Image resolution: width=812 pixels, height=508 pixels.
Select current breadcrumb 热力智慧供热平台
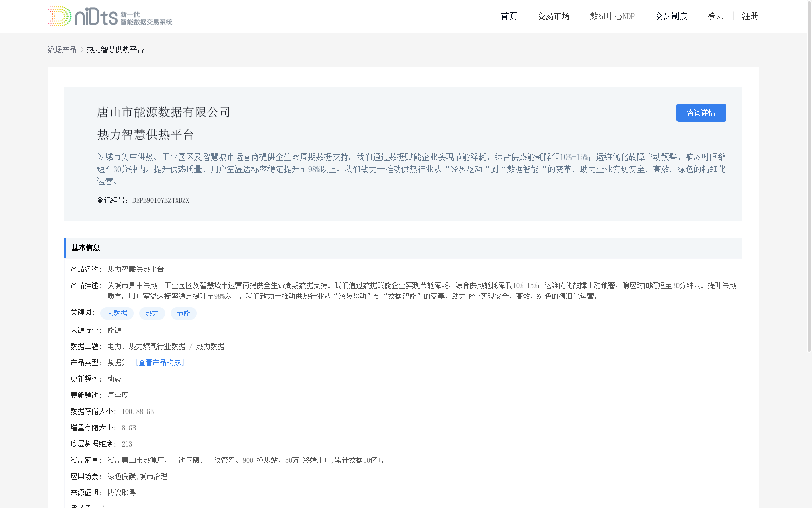(115, 49)
